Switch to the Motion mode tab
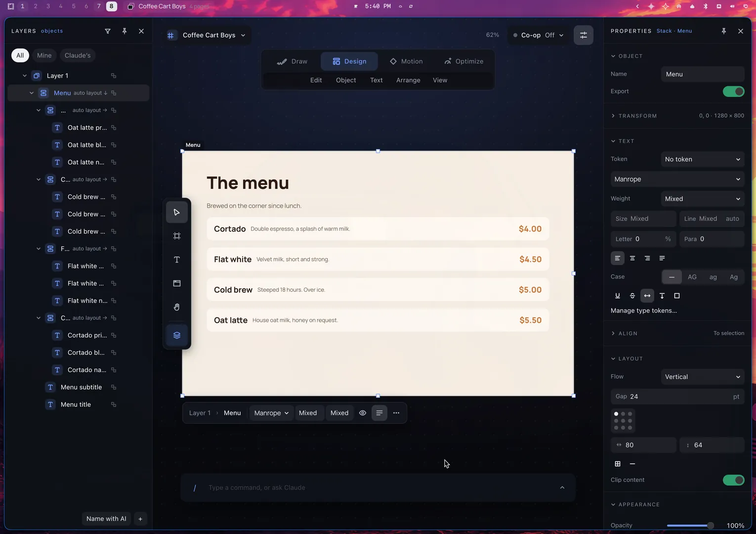 click(x=406, y=61)
